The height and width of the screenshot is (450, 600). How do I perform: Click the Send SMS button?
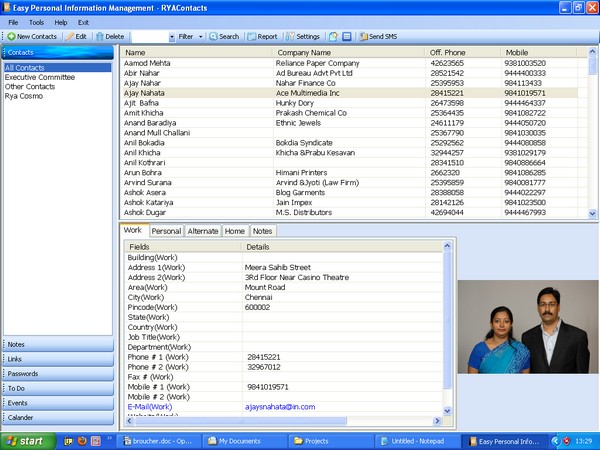tap(378, 37)
